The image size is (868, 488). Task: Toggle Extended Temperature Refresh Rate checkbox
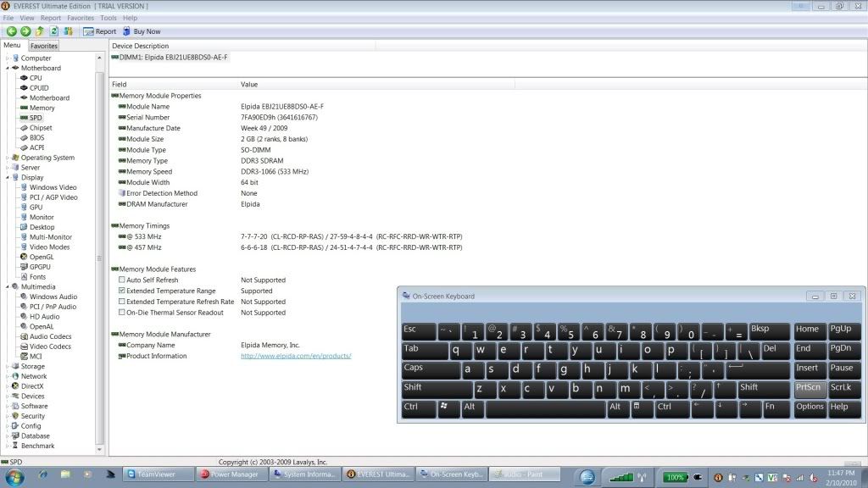click(x=122, y=302)
